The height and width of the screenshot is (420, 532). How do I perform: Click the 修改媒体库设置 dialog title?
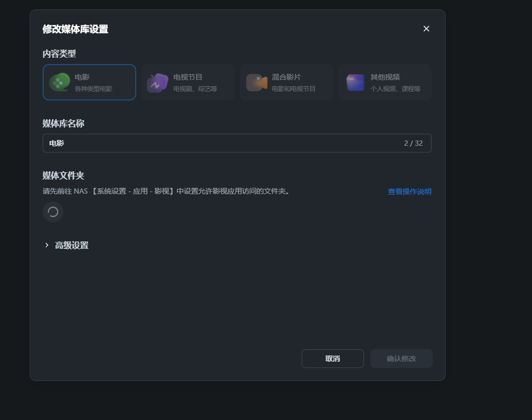pyautogui.click(x=75, y=29)
